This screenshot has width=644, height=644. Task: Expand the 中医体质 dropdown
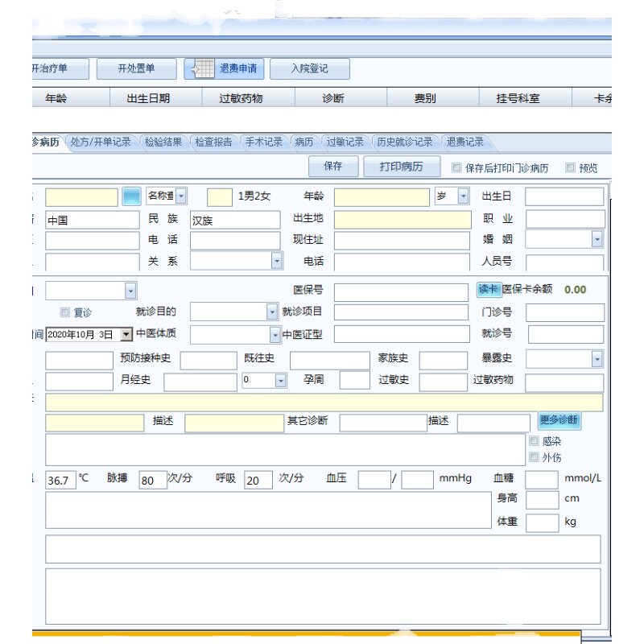point(275,335)
